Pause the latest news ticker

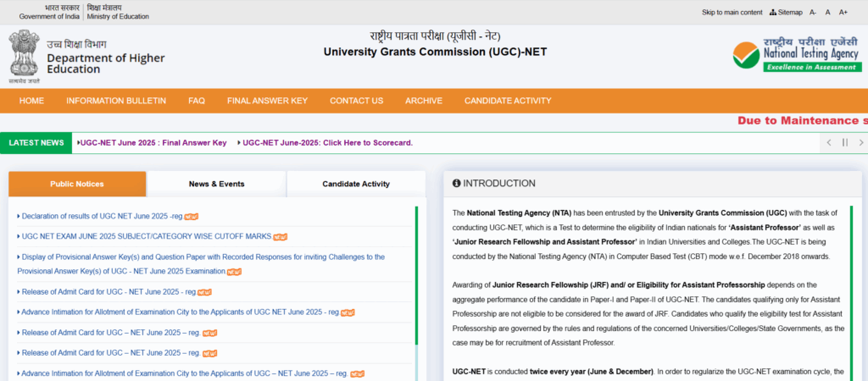844,143
